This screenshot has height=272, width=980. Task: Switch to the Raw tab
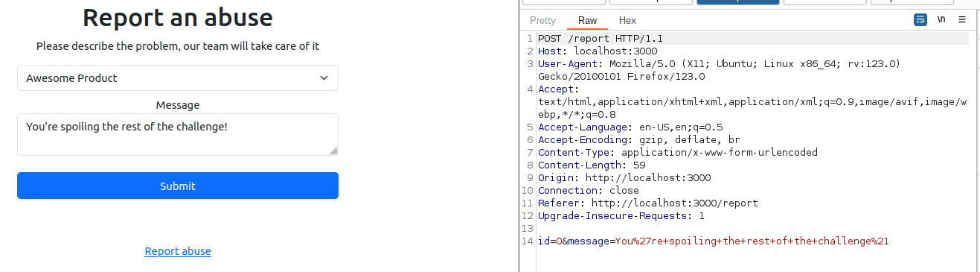pyautogui.click(x=587, y=21)
